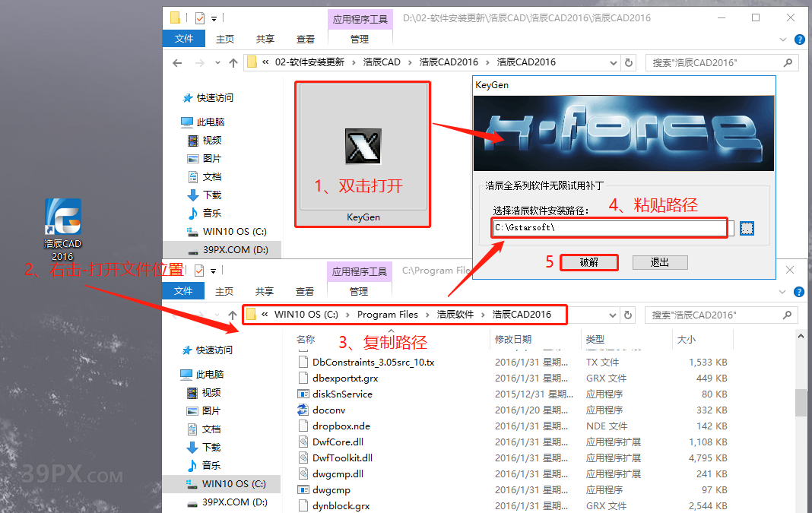Click 浩辰CAD breadcrumb in top address bar

[x=382, y=62]
